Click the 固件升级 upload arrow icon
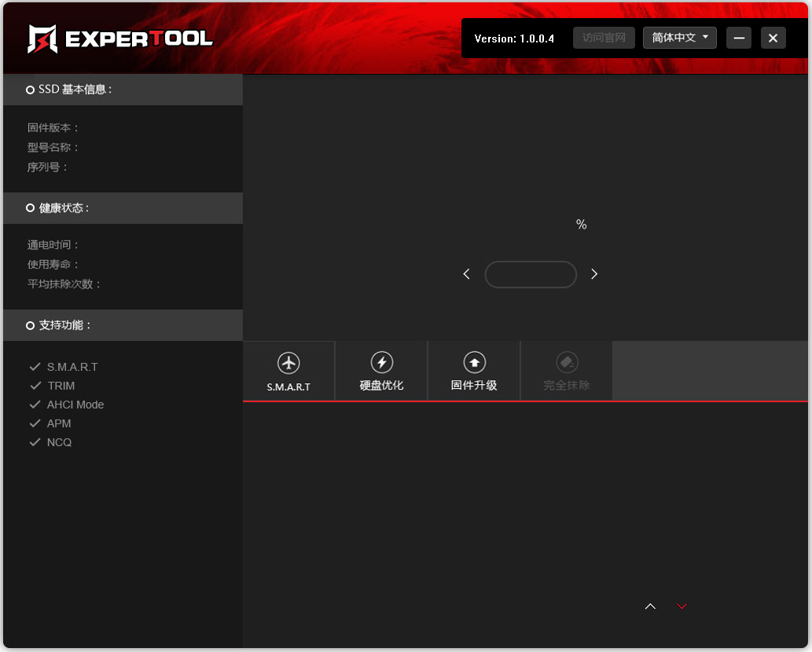Screen dimensions: 812x652 pyautogui.click(x=474, y=363)
